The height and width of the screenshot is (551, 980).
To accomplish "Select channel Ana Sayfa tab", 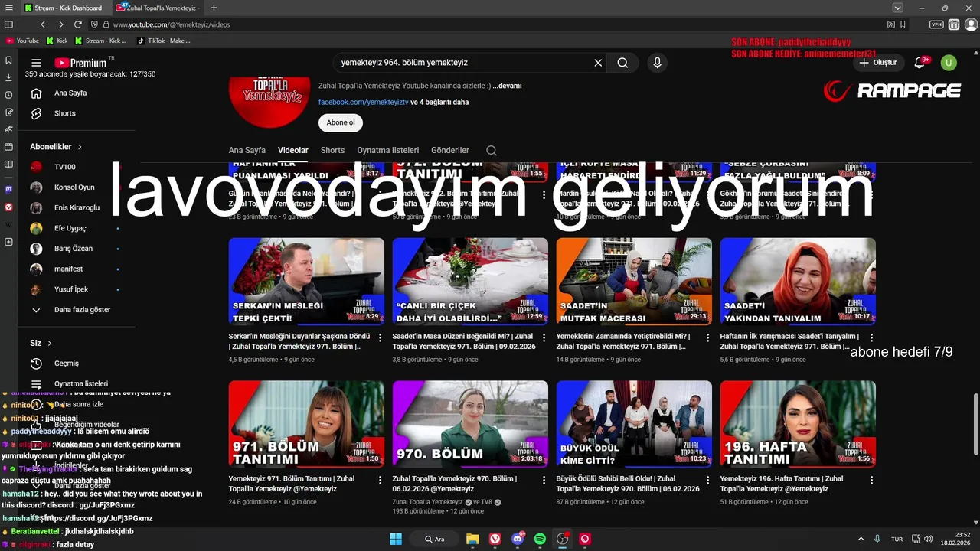I will coord(247,151).
